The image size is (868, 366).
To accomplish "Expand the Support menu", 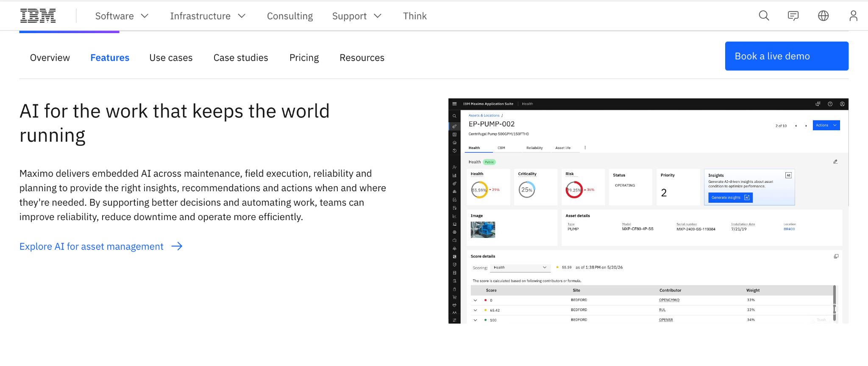I will tap(357, 16).
